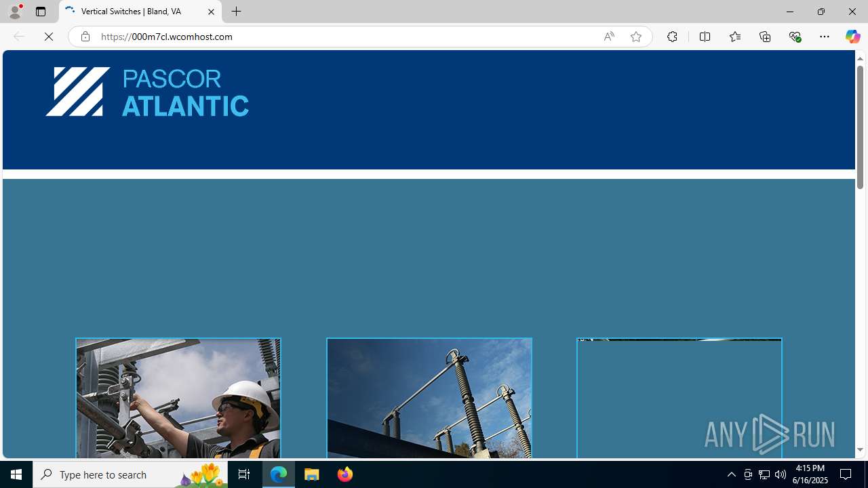Open the volume control tray icon
Viewport: 868px width, 488px height.
point(781,474)
